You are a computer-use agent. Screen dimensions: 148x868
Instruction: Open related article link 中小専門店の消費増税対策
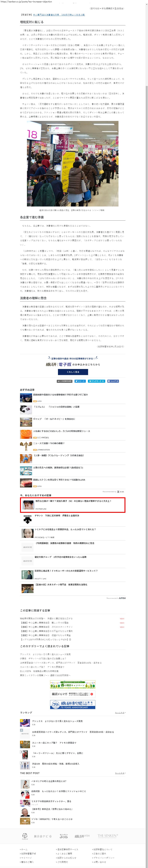click(59, 15)
